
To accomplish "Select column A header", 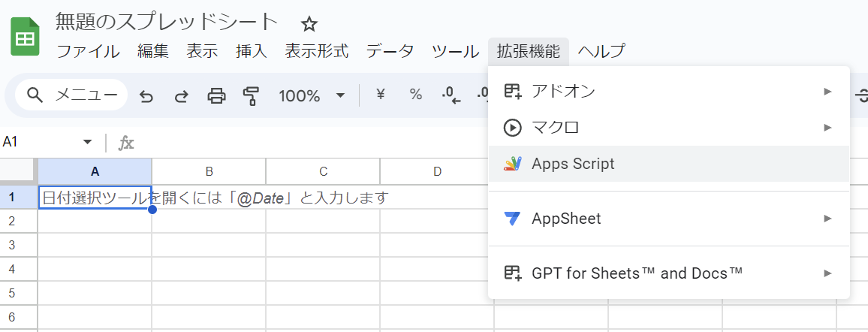I will coord(95,171).
